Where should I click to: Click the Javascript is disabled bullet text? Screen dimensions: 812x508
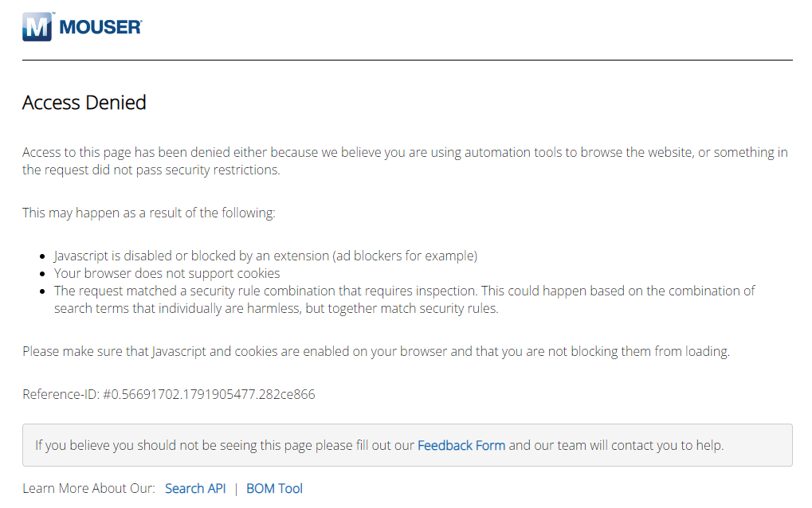265,256
